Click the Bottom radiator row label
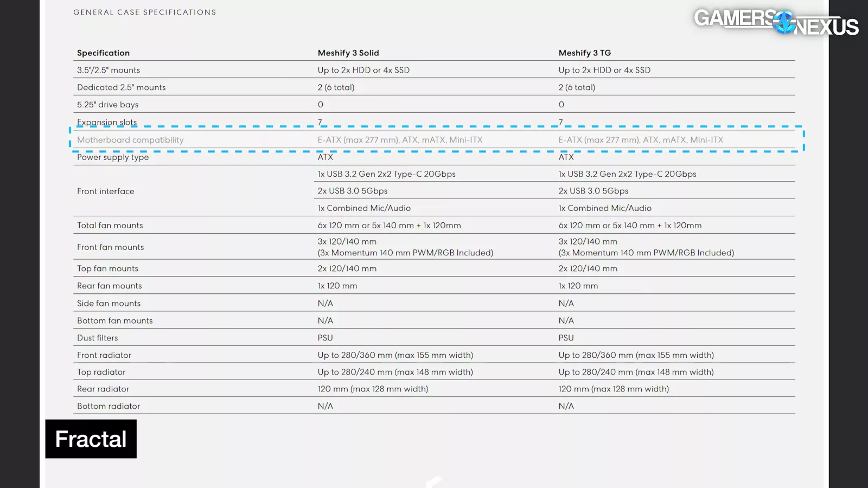This screenshot has width=868, height=488. coord(108,406)
